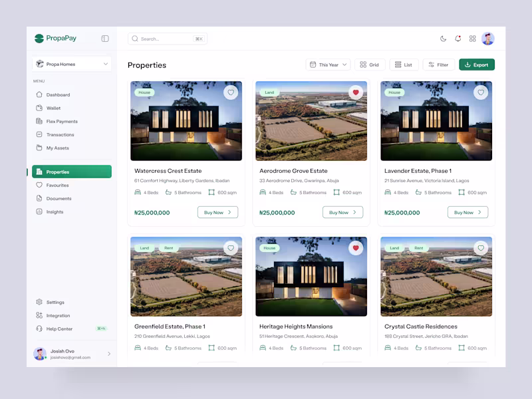The height and width of the screenshot is (399, 532).
Task: Switch to List view
Action: pyautogui.click(x=404, y=65)
